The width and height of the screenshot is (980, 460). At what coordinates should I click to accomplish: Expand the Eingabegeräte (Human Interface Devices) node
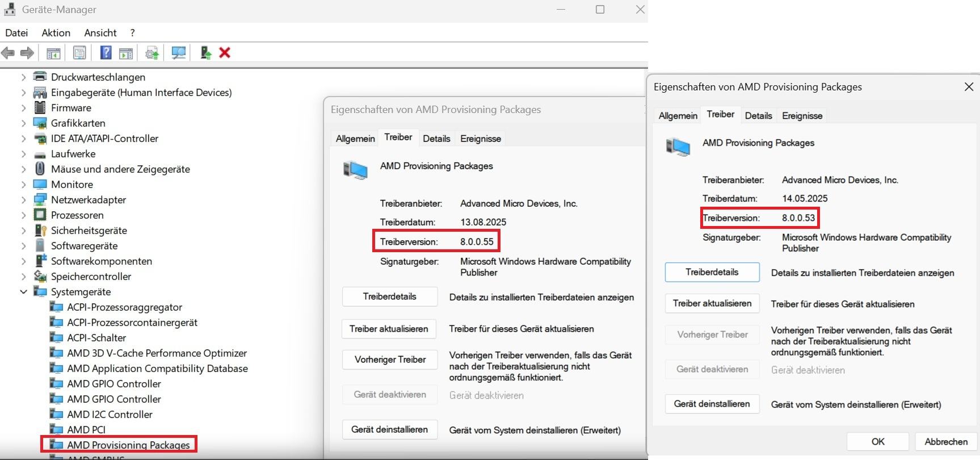[x=23, y=92]
